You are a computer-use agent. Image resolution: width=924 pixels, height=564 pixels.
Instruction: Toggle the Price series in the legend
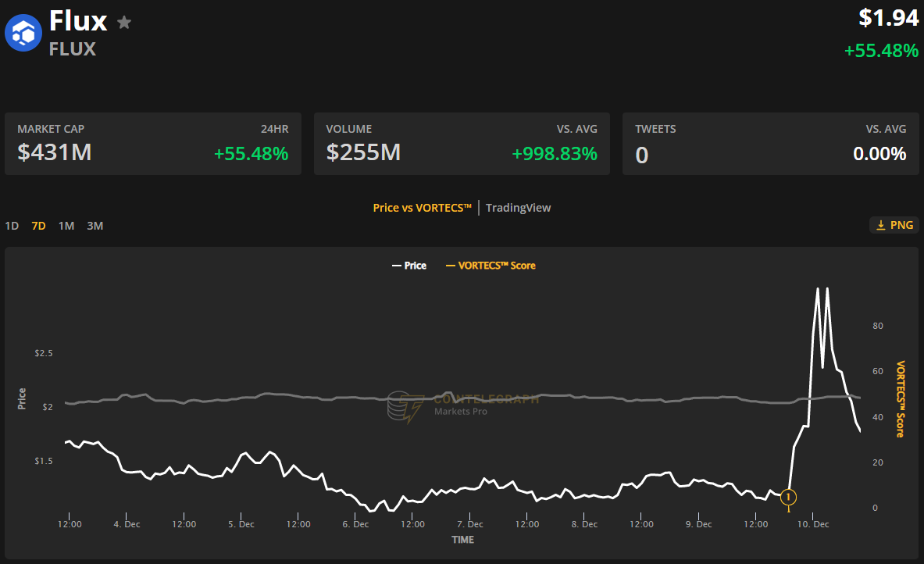click(409, 265)
